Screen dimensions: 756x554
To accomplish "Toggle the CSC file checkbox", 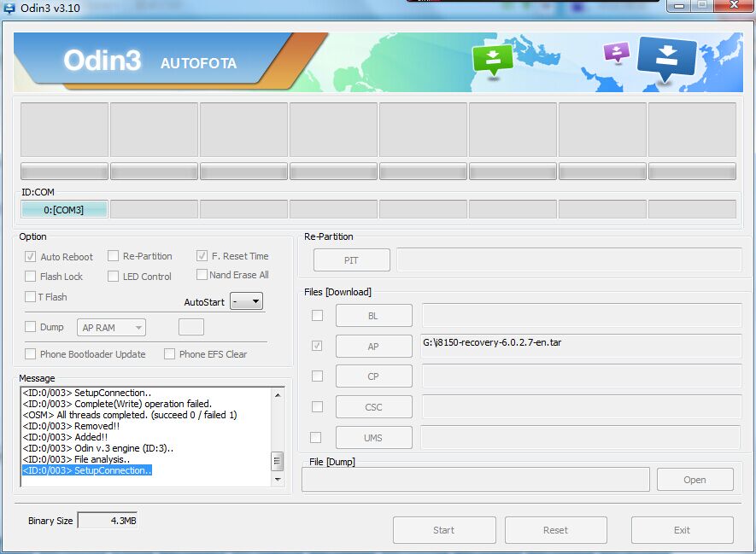I will 317,406.
